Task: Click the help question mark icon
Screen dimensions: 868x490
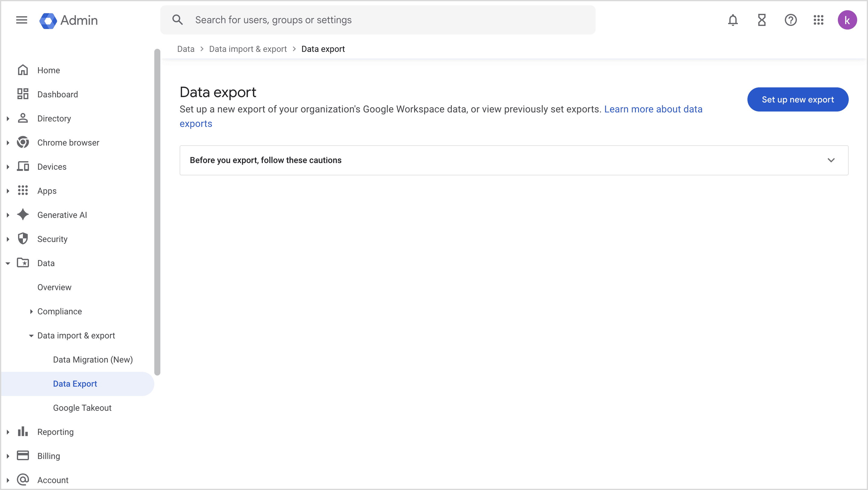Action: click(790, 20)
